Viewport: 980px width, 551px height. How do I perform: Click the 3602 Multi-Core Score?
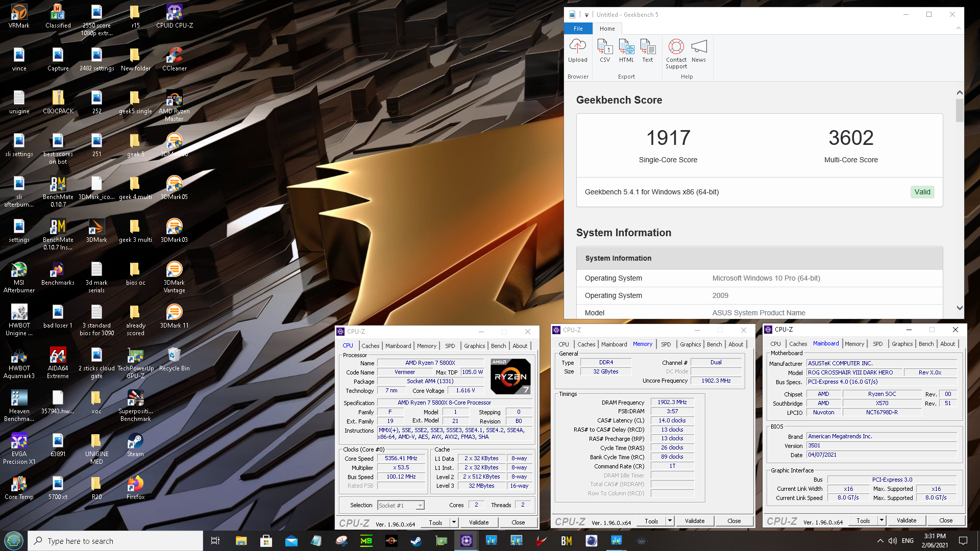pos(851,138)
